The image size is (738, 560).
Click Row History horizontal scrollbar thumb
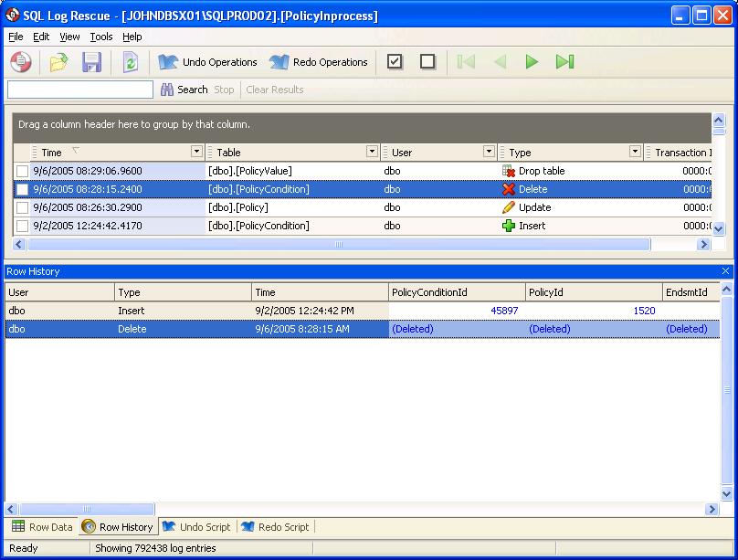pos(87,509)
